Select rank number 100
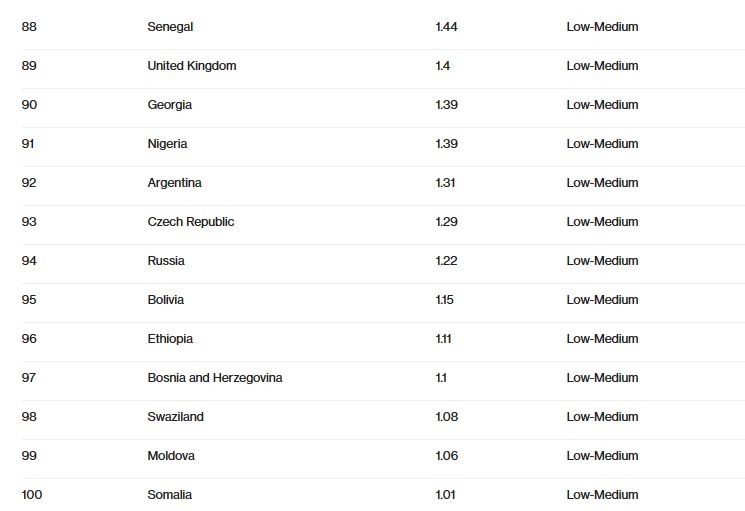 32,495
